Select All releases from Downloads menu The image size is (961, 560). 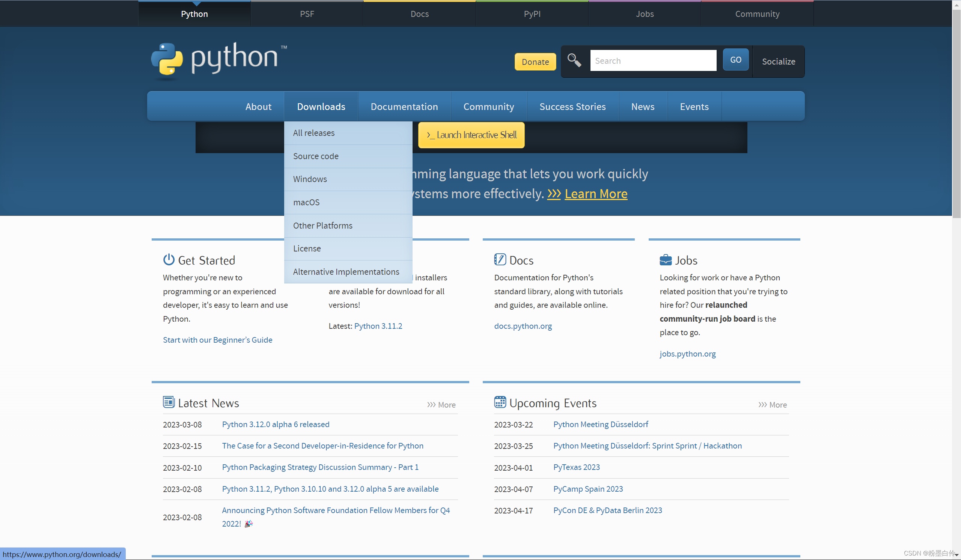(x=348, y=133)
